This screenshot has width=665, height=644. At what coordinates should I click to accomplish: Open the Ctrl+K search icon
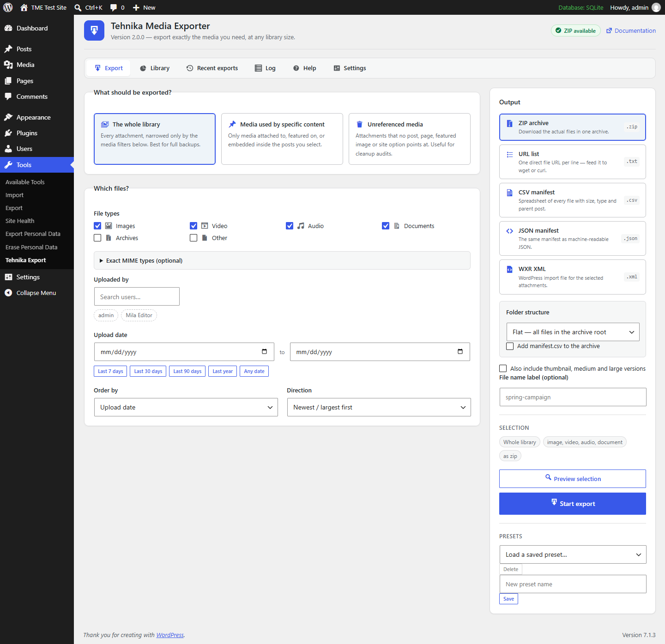coord(78,7)
